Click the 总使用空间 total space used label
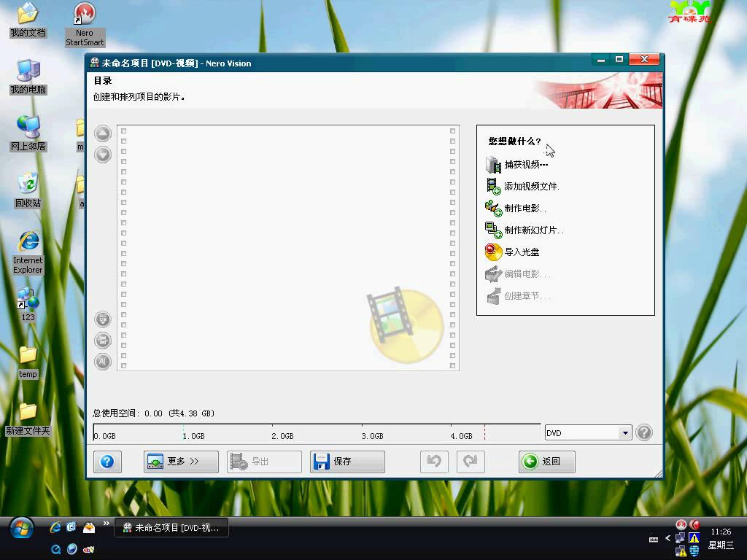This screenshot has width=747, height=560. click(x=153, y=413)
